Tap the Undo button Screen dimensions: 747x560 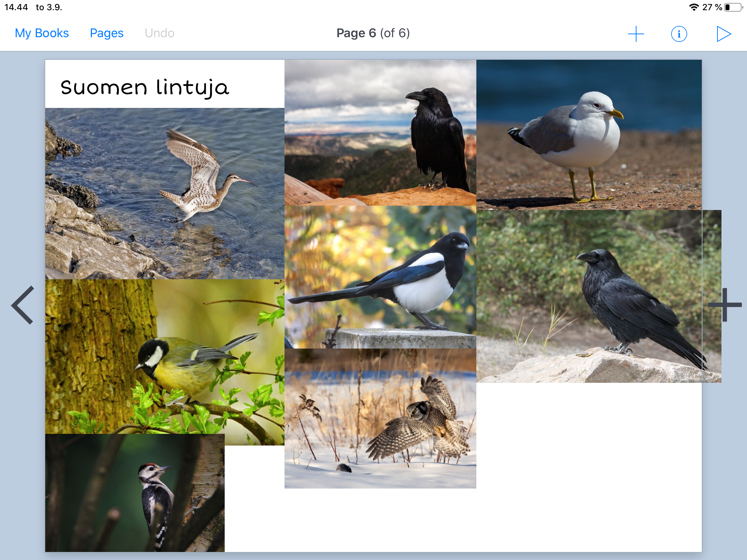click(159, 33)
